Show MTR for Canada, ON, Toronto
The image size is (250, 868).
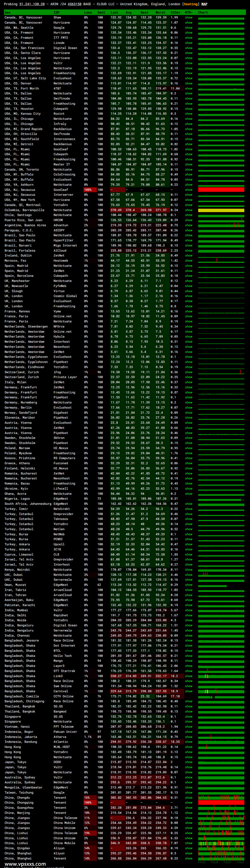click(189, 170)
